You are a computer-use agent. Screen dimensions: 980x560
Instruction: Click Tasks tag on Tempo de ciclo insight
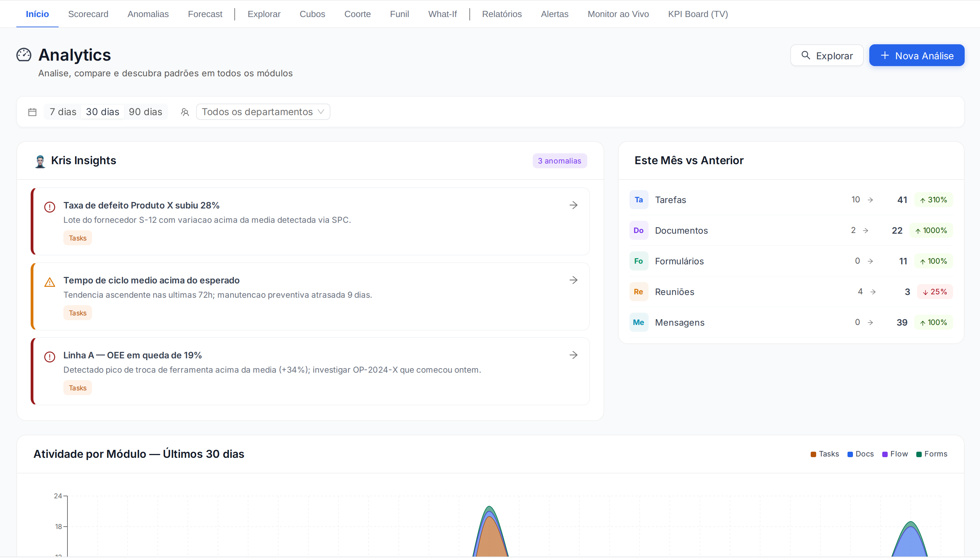[x=78, y=313]
